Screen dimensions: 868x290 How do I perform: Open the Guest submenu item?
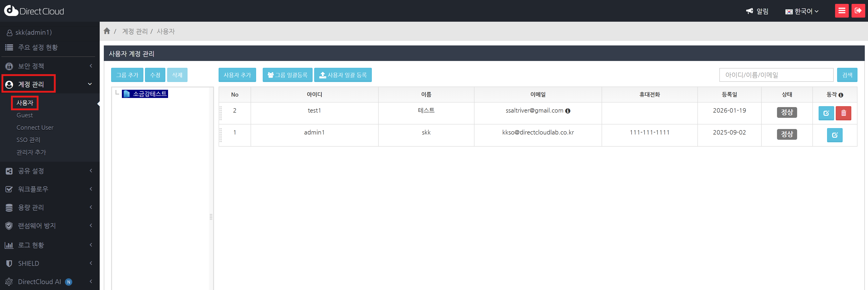25,115
